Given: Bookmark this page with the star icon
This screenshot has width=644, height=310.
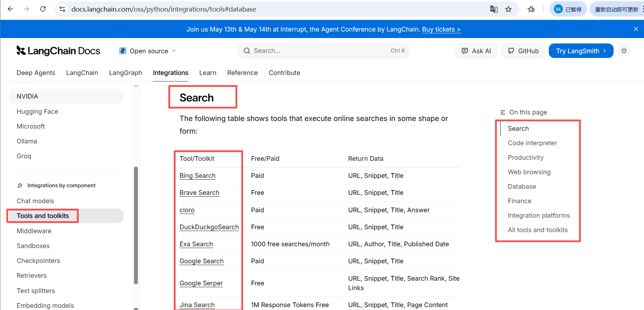Looking at the screenshot, I should point(509,9).
